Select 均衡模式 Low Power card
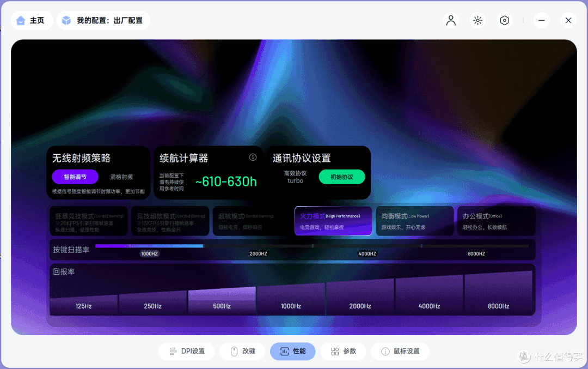The image size is (588, 369). 415,221
